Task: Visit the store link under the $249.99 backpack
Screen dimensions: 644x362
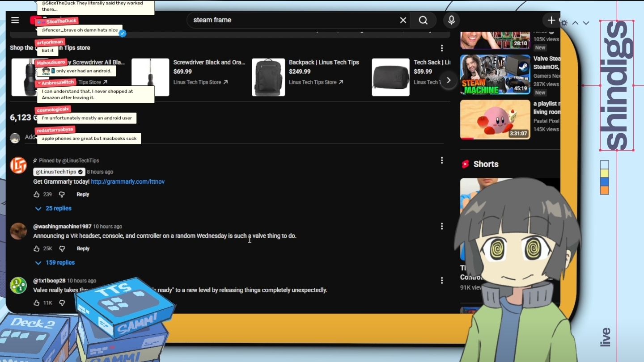Action: click(316, 82)
